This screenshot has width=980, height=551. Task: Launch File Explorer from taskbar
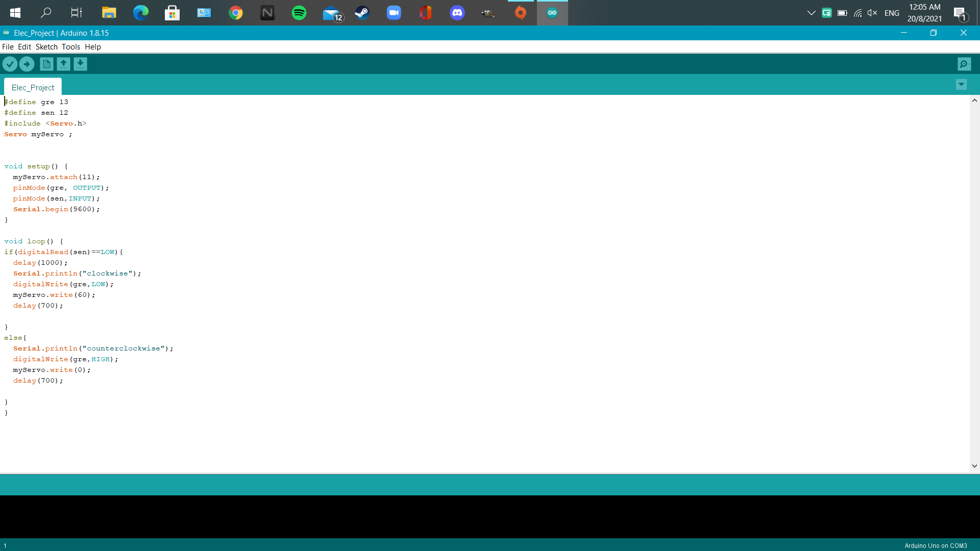click(x=109, y=13)
